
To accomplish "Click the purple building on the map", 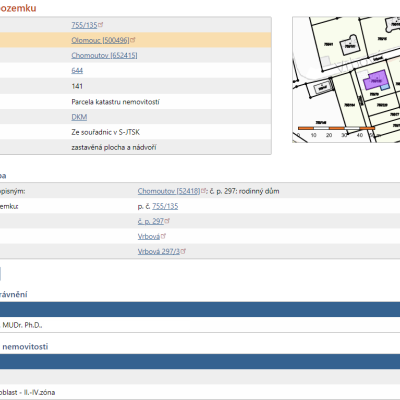I will pos(375,80).
